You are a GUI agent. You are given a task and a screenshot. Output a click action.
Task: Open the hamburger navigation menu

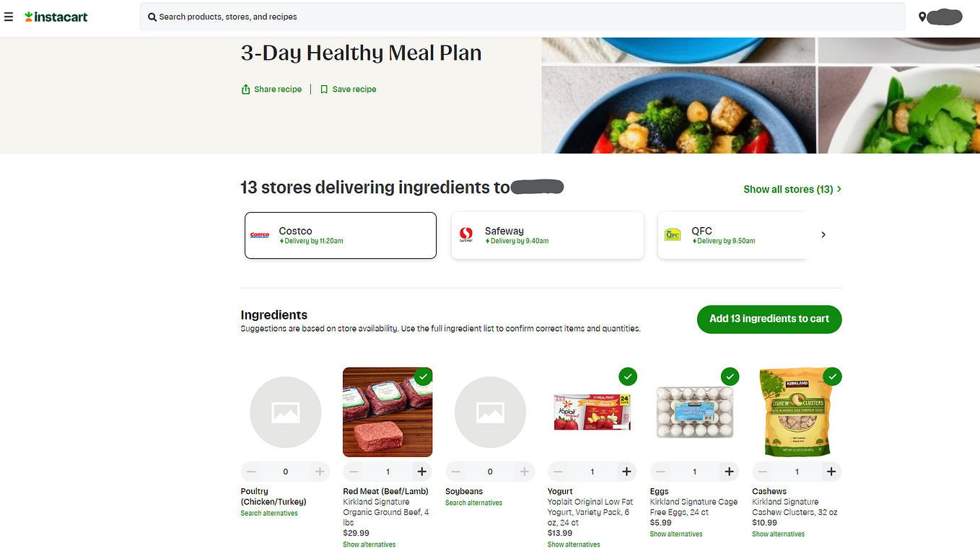coord(9,17)
